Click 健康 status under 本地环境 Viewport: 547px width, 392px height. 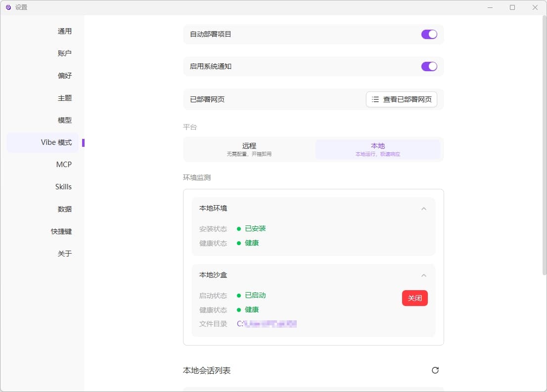pyautogui.click(x=252, y=243)
